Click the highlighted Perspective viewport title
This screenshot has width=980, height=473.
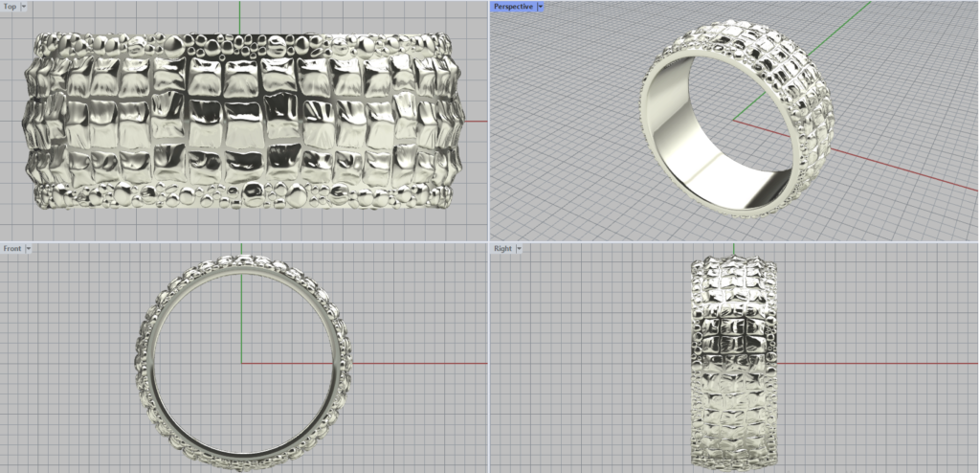click(x=513, y=7)
